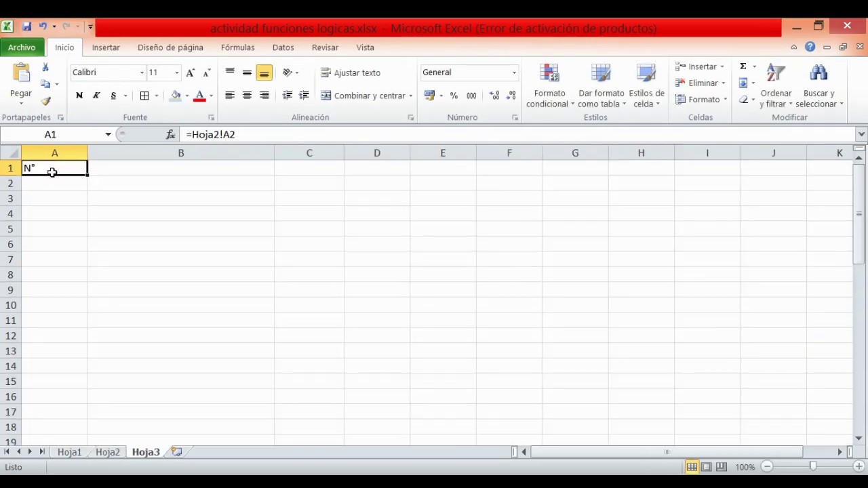This screenshot has height=488, width=868.
Task: Click the Undo arrow in quick access toolbar
Action: [x=43, y=27]
